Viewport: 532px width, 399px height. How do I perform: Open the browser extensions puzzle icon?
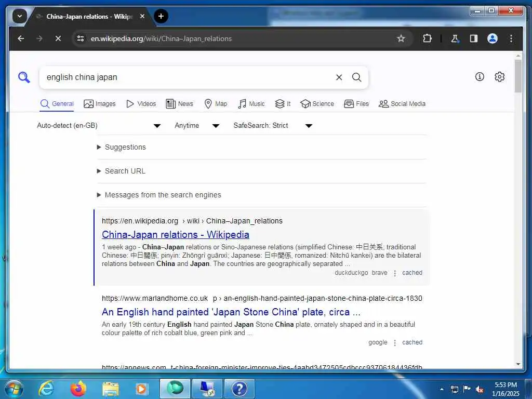[x=427, y=38]
